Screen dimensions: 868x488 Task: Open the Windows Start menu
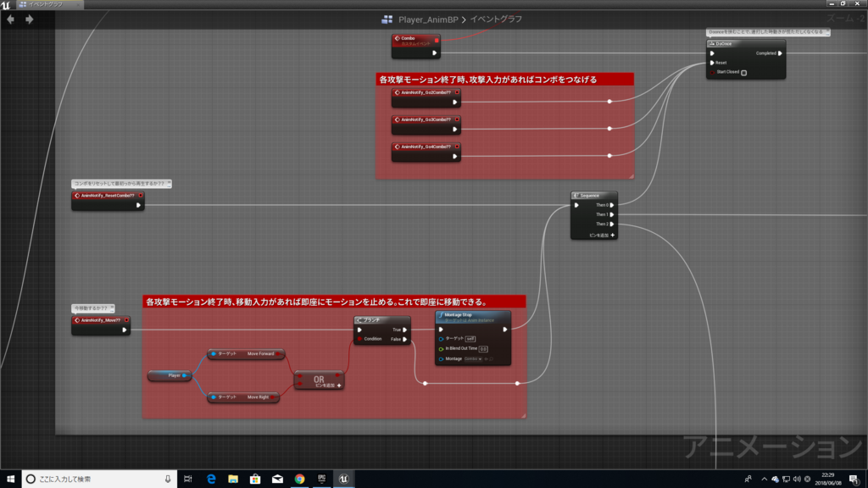pos(10,480)
